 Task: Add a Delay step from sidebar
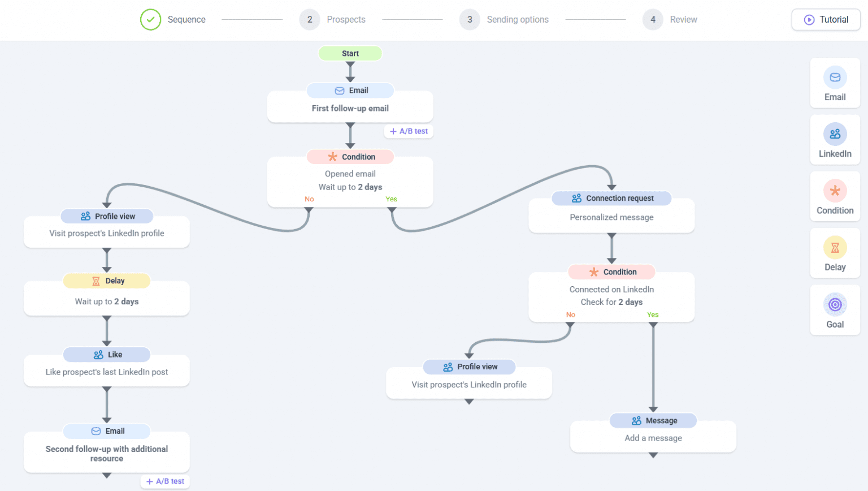pos(835,253)
